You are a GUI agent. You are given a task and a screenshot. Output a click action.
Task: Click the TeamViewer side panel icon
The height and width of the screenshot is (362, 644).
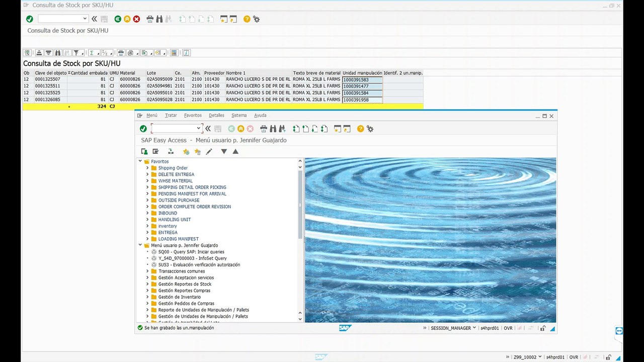[619, 331]
